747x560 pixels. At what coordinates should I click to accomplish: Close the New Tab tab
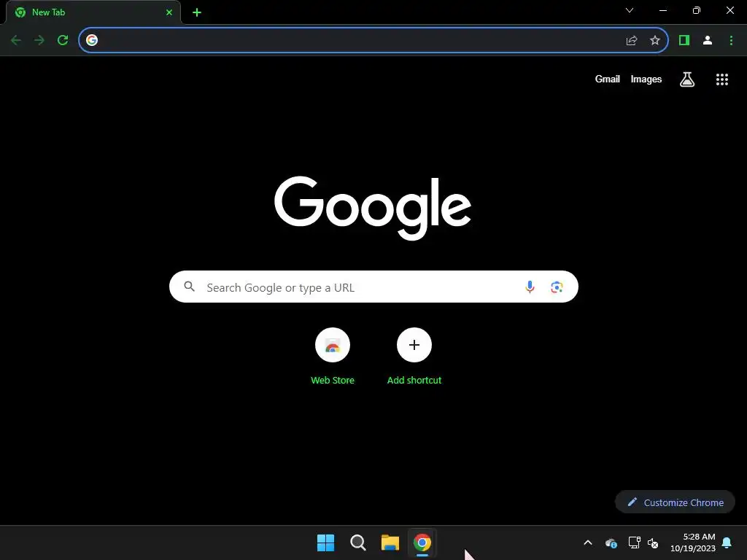point(169,12)
